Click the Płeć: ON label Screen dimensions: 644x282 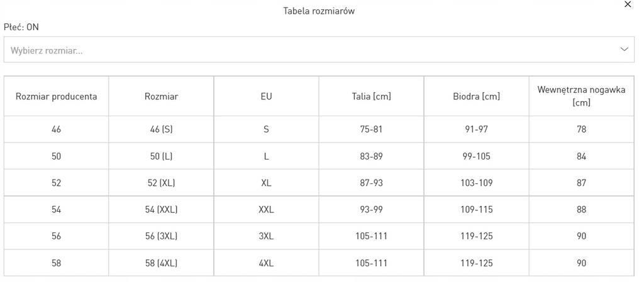pyautogui.click(x=21, y=27)
